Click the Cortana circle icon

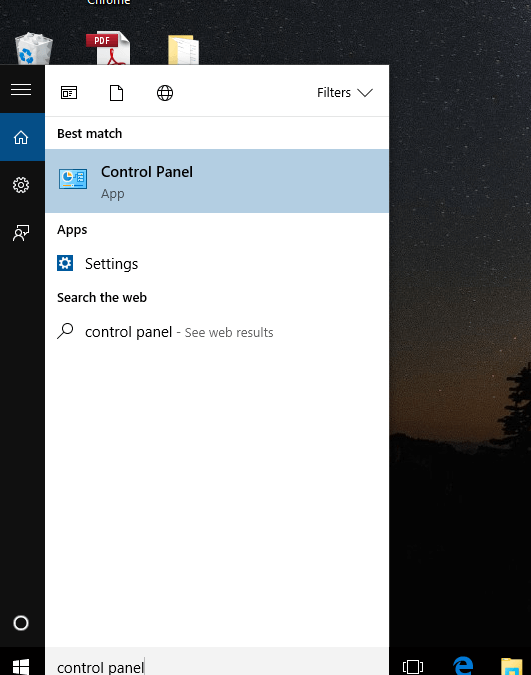pyautogui.click(x=21, y=623)
